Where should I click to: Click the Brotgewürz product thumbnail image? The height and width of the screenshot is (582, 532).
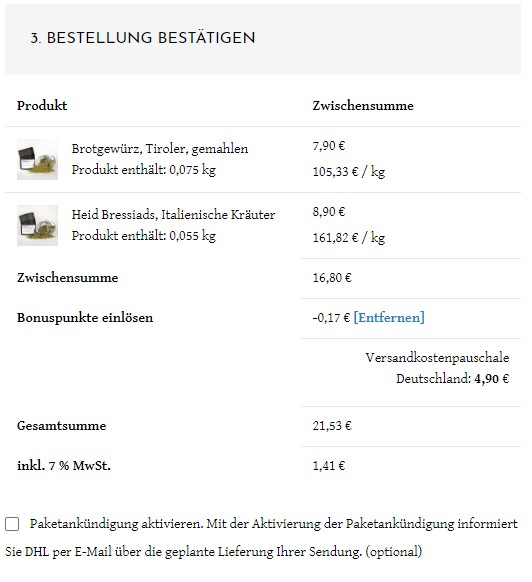pyautogui.click(x=37, y=159)
